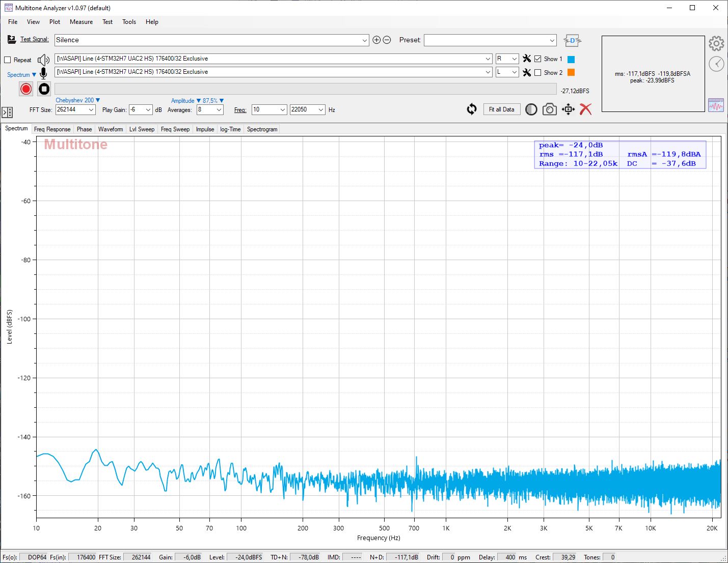Click the blue channel 1 color swatch
The image size is (728, 563).
coord(571,59)
